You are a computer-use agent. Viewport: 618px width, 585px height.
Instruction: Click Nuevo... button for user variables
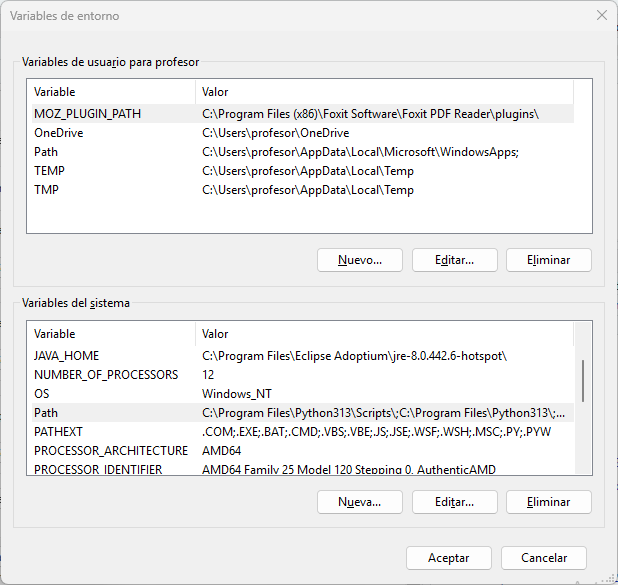tap(359, 260)
